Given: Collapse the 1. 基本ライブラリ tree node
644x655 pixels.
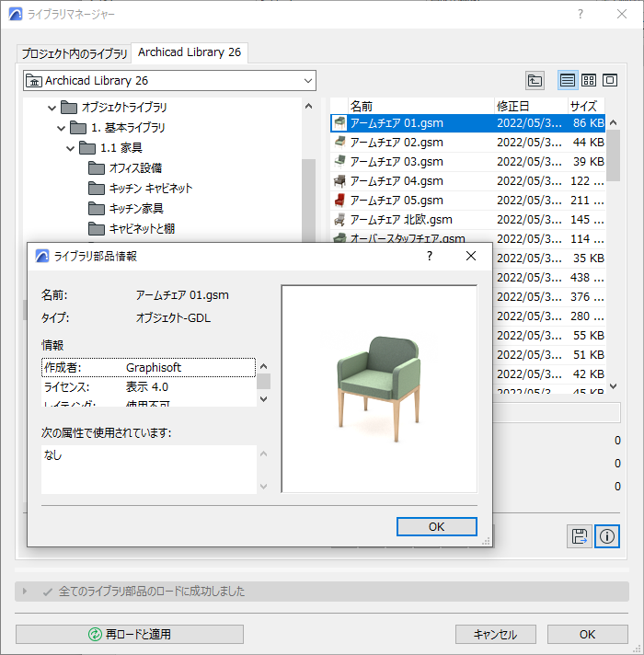Looking at the screenshot, I should [x=61, y=128].
